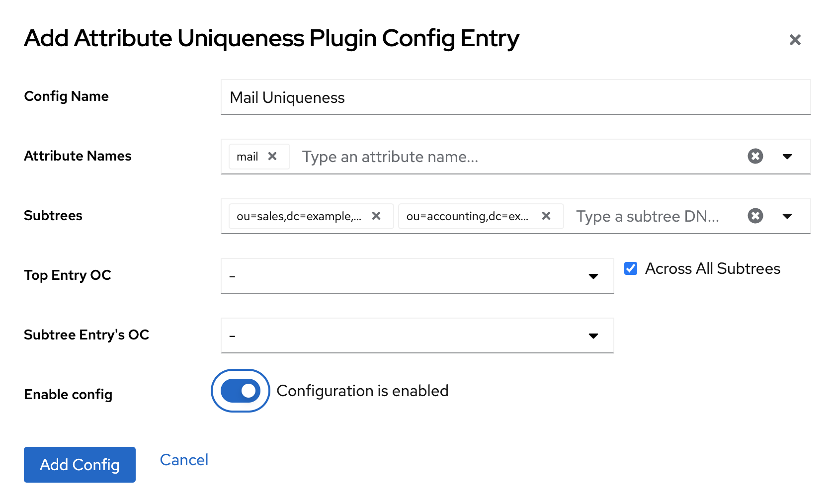Click the subtree DN type-ahead input
The height and width of the screenshot is (504, 832).
pyautogui.click(x=654, y=217)
